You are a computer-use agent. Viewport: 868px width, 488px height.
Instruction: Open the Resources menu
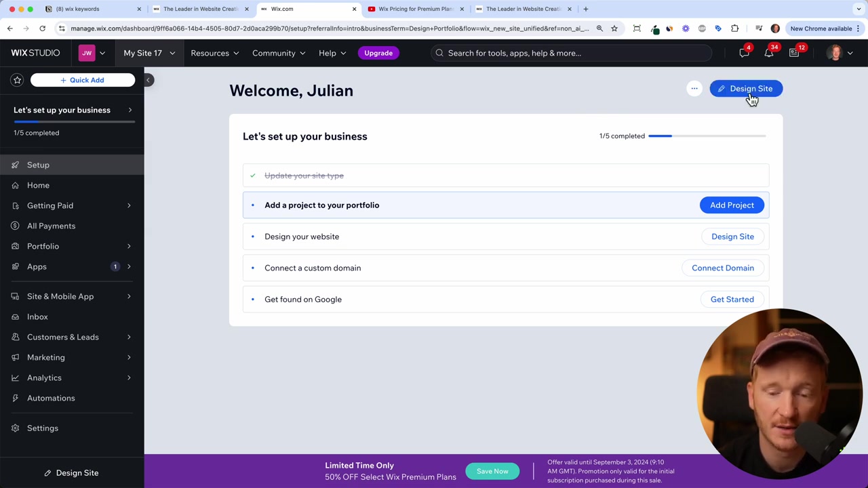click(x=214, y=53)
